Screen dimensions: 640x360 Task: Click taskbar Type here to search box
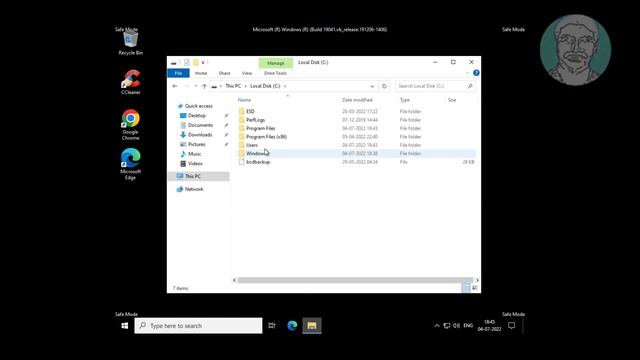pyautogui.click(x=198, y=326)
